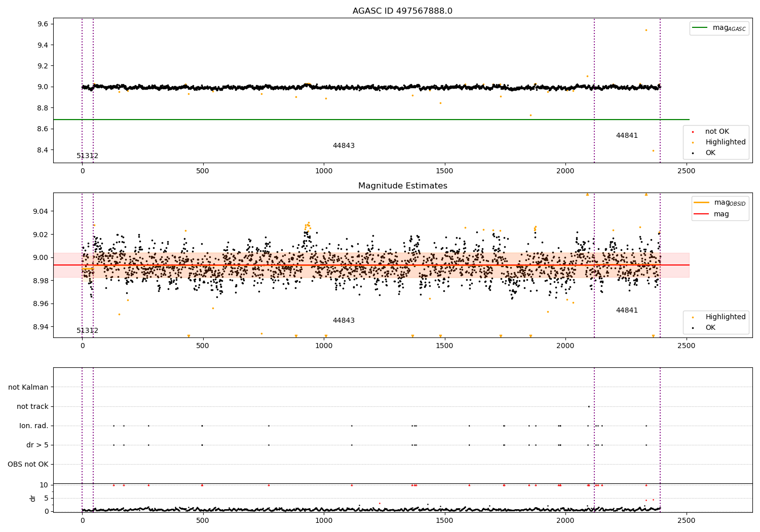Click the 8.8 y-axis tick of top plot
760x532 pixels.
43,108
